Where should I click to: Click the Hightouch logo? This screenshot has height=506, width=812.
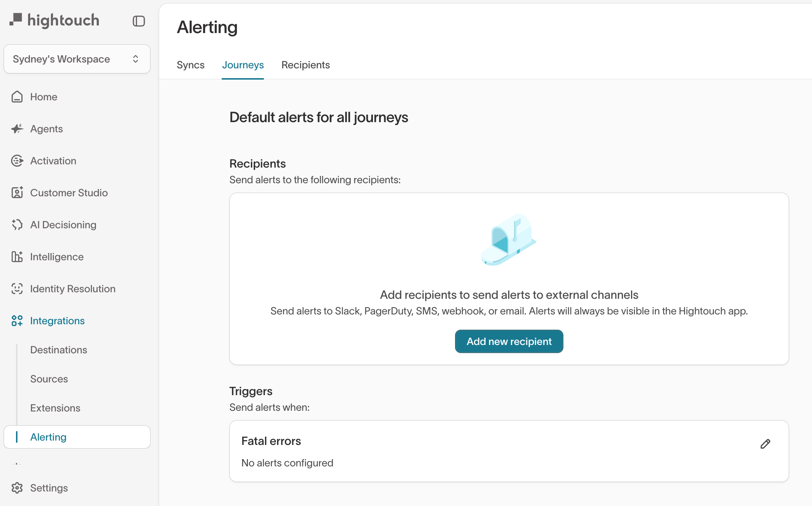pos(54,20)
